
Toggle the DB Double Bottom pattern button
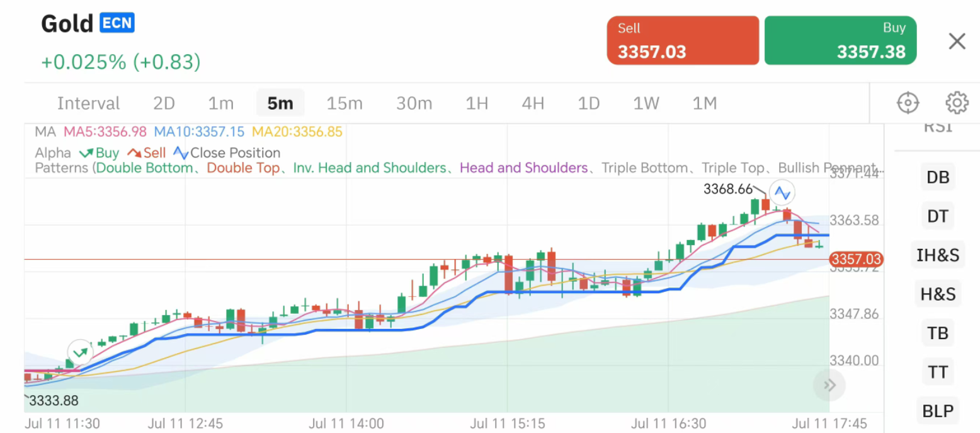pyautogui.click(x=937, y=176)
